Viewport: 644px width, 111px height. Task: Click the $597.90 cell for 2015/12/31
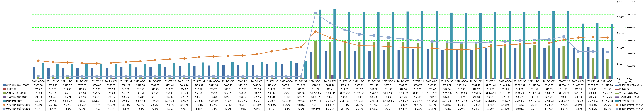tap(301, 101)
